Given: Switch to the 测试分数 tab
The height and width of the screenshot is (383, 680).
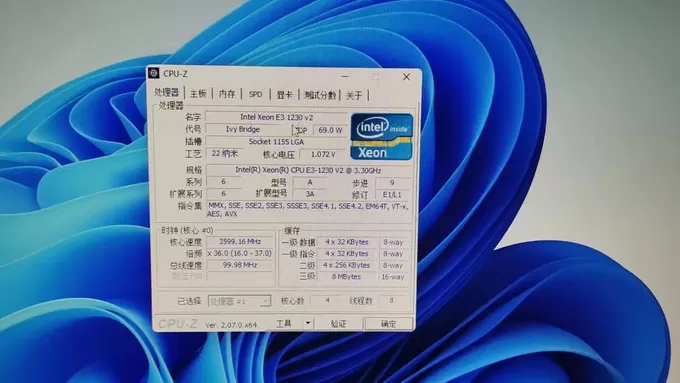Looking at the screenshot, I should click(x=320, y=95).
